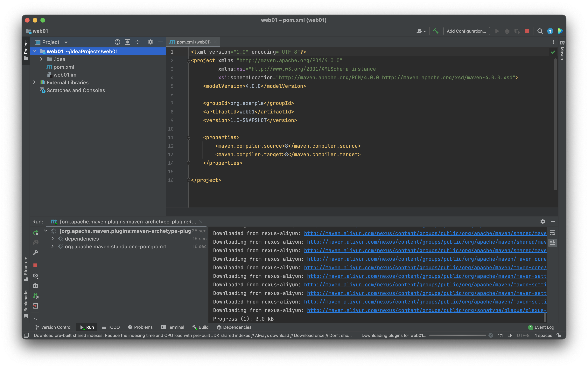Viewport: 588px width, 368px height.
Task: Expand External Libraries node
Action: pyautogui.click(x=34, y=83)
